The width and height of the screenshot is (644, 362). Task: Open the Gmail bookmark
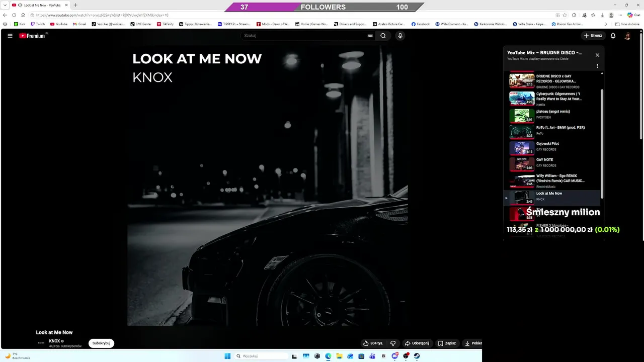[79, 24]
